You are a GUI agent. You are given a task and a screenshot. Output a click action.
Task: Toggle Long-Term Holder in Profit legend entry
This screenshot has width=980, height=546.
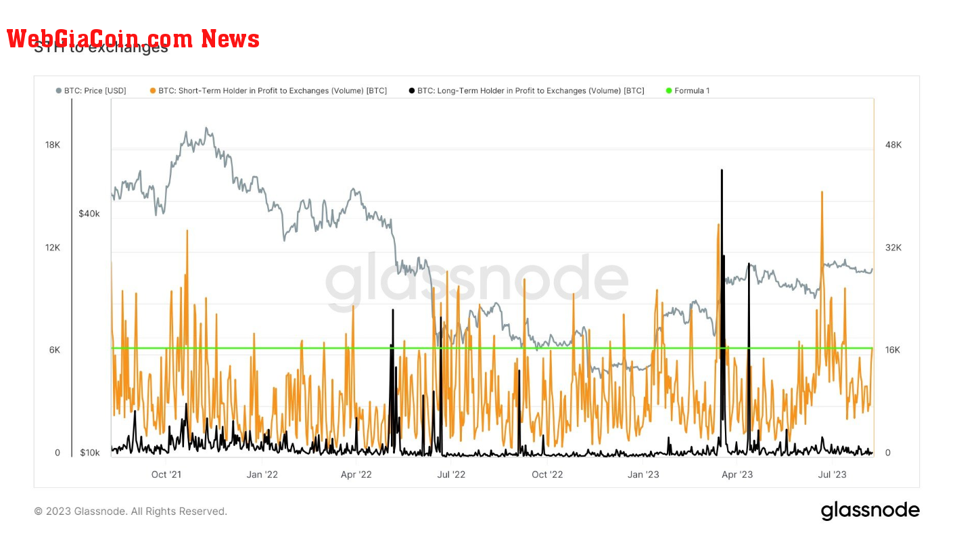[x=526, y=91]
